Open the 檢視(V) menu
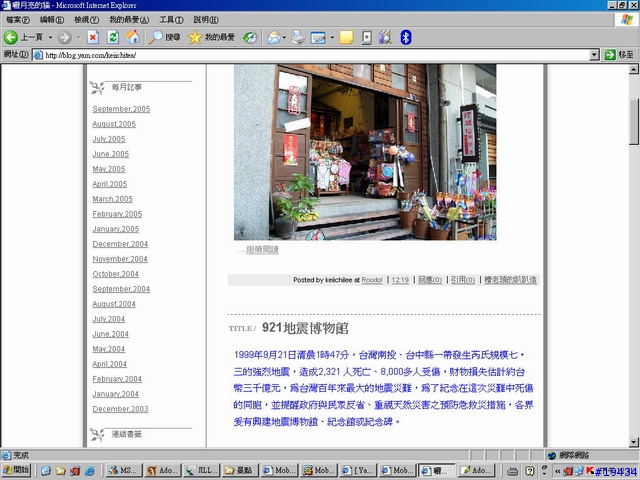Viewport: 640px width, 480px height. [x=87, y=20]
